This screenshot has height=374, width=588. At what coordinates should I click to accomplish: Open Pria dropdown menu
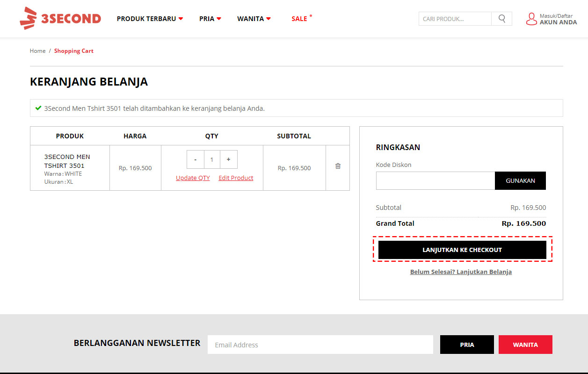(210, 19)
